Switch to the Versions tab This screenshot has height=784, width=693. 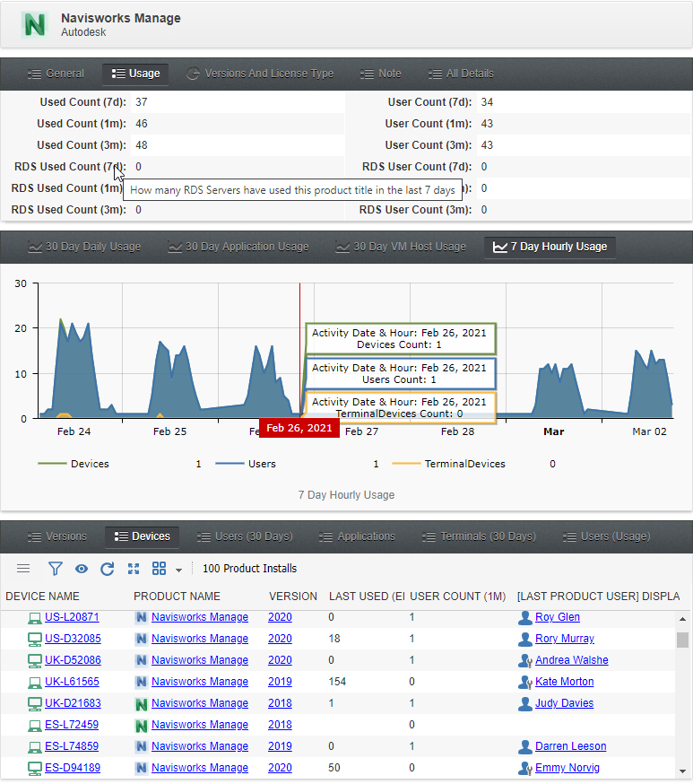click(57, 536)
